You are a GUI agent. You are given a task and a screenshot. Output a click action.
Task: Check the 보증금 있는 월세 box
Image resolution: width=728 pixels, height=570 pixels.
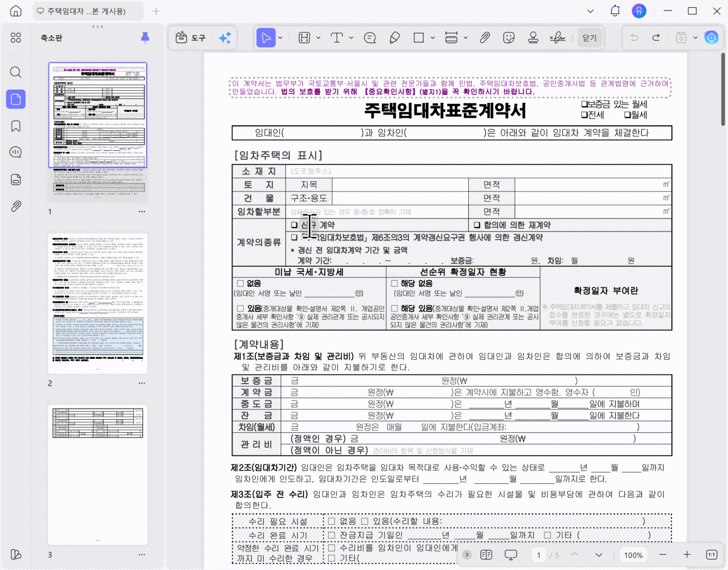click(x=584, y=104)
